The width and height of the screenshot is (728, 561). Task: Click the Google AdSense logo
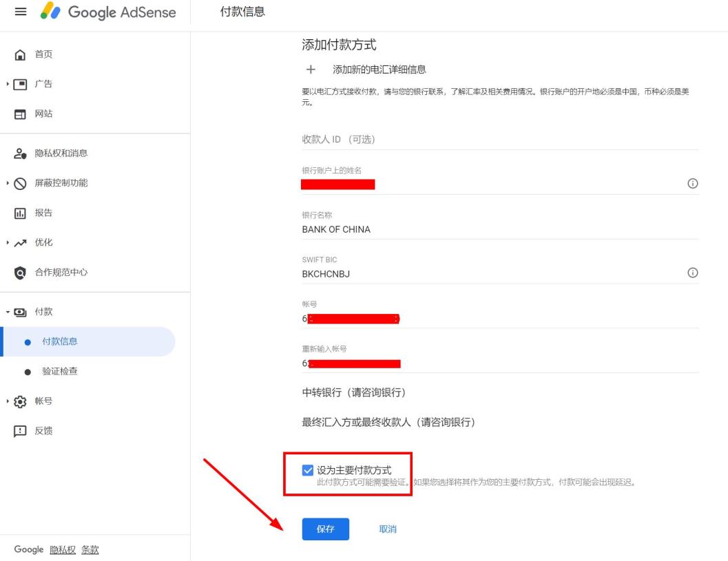tap(108, 12)
